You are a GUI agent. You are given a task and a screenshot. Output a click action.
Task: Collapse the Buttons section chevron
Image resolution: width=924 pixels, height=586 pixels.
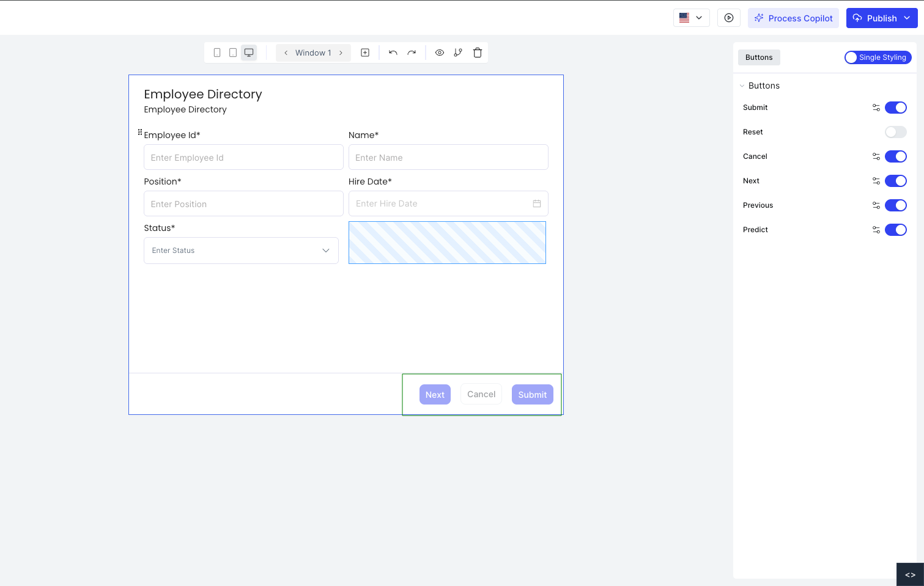point(742,86)
